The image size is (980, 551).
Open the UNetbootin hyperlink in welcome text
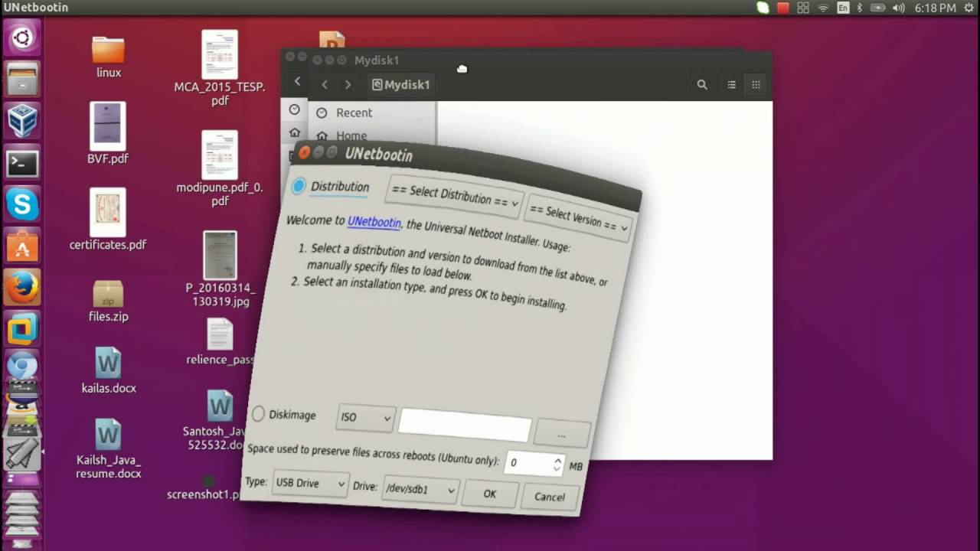374,221
